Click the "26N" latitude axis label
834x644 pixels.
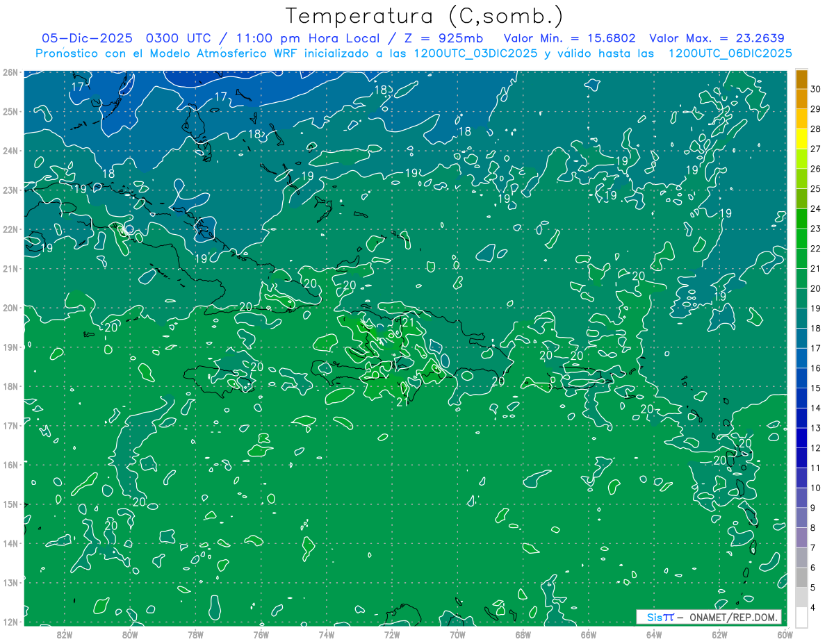tap(10, 72)
